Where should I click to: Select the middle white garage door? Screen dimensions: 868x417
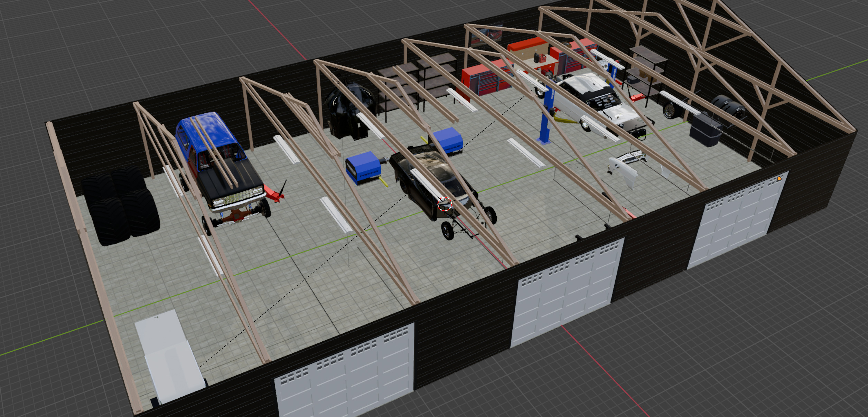(568, 292)
